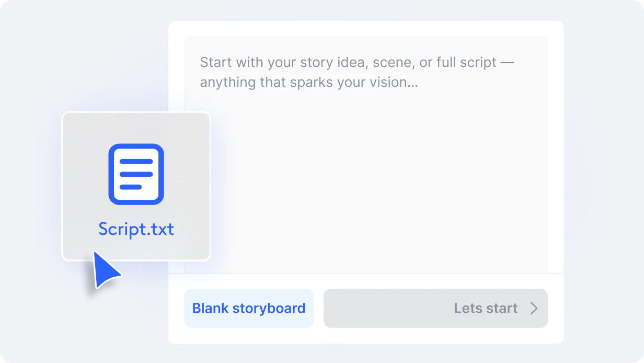Choose the Blank storyboard button
This screenshot has height=363, width=644.
tap(249, 308)
